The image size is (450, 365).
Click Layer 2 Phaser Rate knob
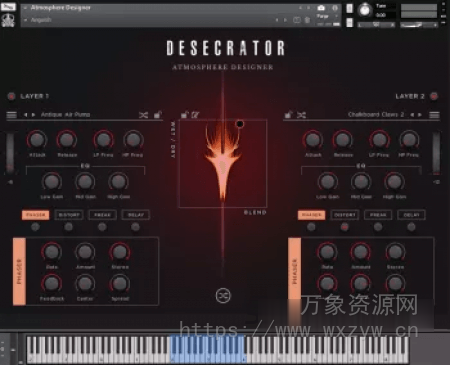pos(327,252)
